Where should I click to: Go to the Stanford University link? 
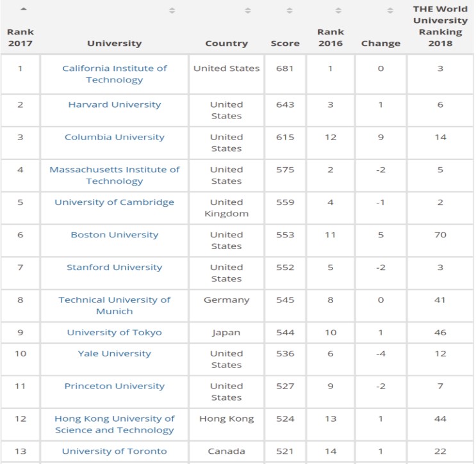click(115, 268)
